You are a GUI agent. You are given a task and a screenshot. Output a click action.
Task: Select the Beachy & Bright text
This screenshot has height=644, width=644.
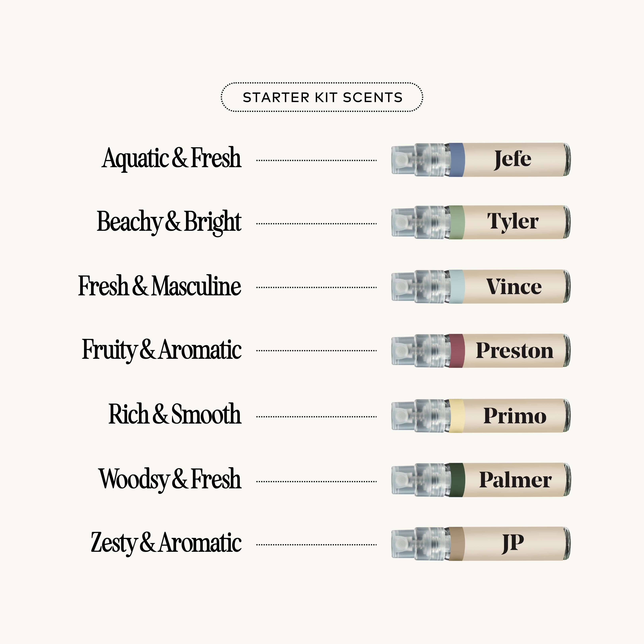[169, 222]
